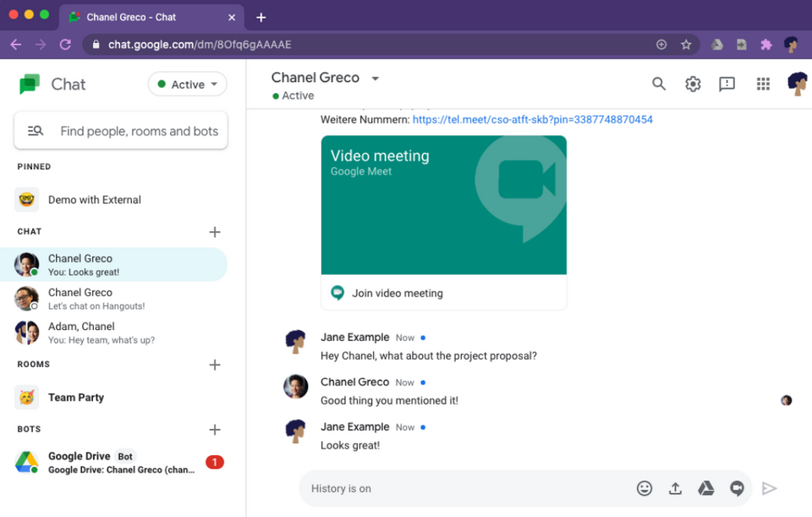The image size is (812, 517).
Task: Click the send feedback icon
Action: click(727, 84)
